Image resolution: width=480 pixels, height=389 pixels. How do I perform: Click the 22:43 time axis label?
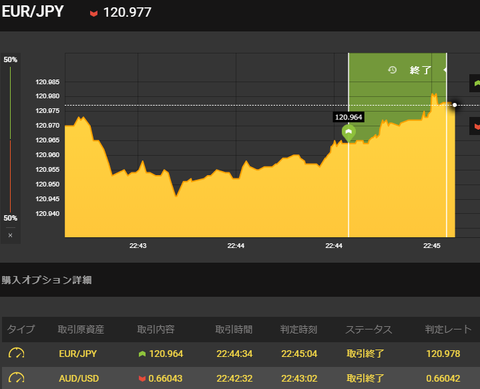pos(138,246)
